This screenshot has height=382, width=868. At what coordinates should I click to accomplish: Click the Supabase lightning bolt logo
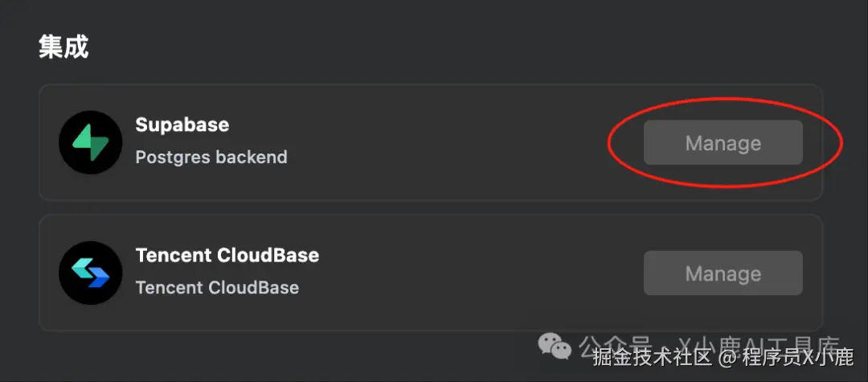tap(90, 142)
